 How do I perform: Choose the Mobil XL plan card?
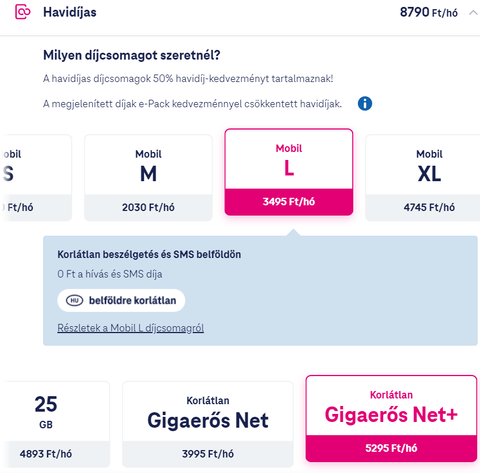click(x=423, y=178)
